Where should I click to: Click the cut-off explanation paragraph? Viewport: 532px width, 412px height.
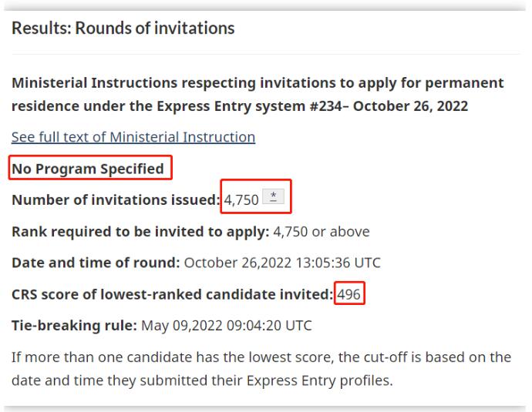click(x=261, y=369)
